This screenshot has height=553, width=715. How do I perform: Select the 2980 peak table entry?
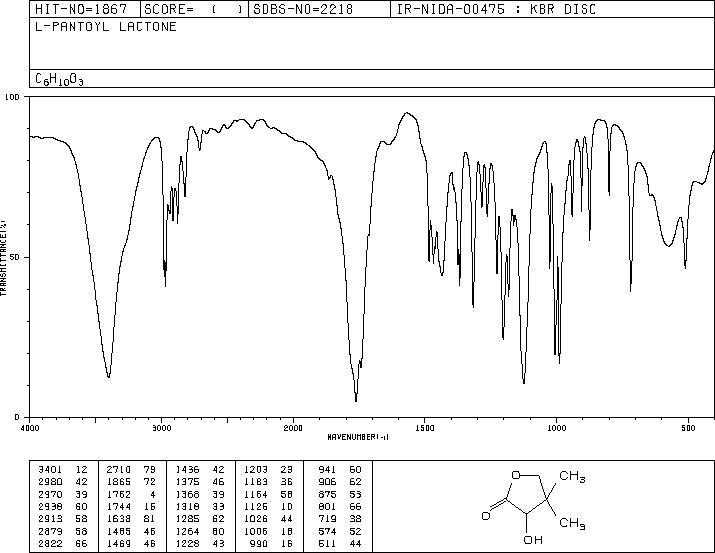click(62, 482)
